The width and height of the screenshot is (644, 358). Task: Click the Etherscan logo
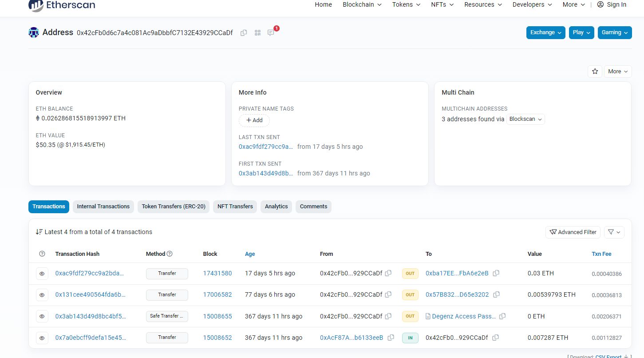coord(62,5)
